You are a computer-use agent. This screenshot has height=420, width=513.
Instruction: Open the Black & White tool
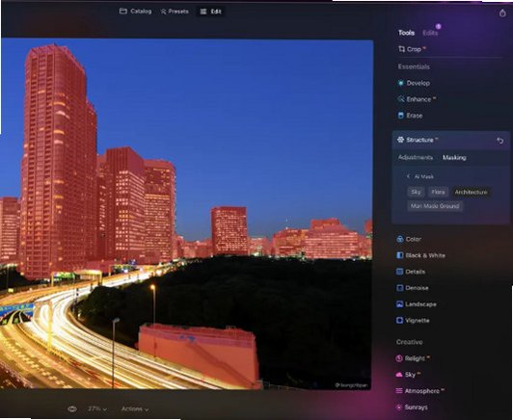pyautogui.click(x=420, y=255)
